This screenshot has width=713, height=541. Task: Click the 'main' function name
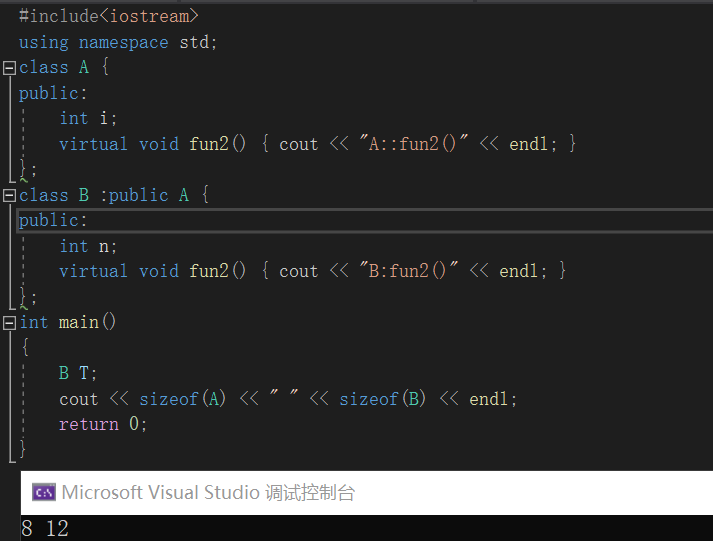pyautogui.click(x=79, y=322)
